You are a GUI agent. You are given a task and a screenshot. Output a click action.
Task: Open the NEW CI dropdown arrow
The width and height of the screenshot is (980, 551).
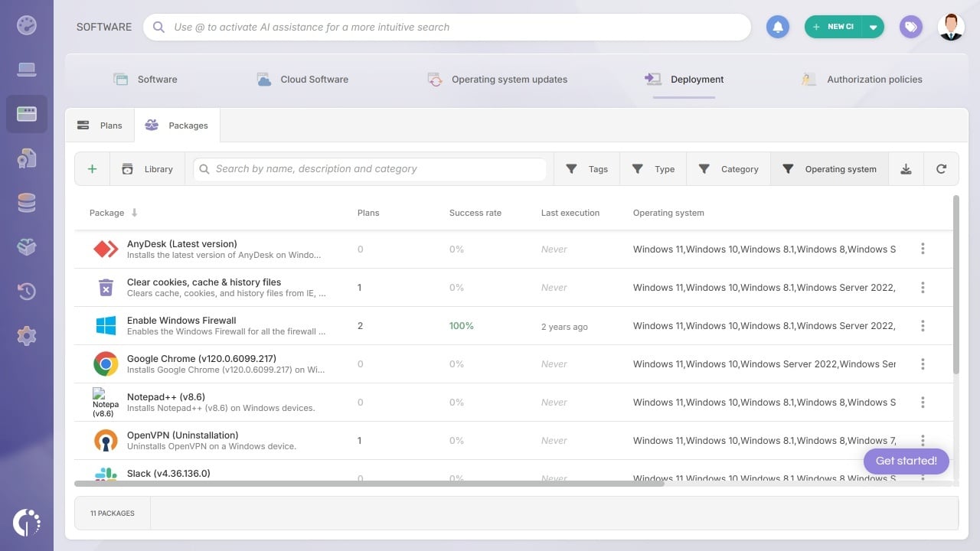[x=874, y=26]
